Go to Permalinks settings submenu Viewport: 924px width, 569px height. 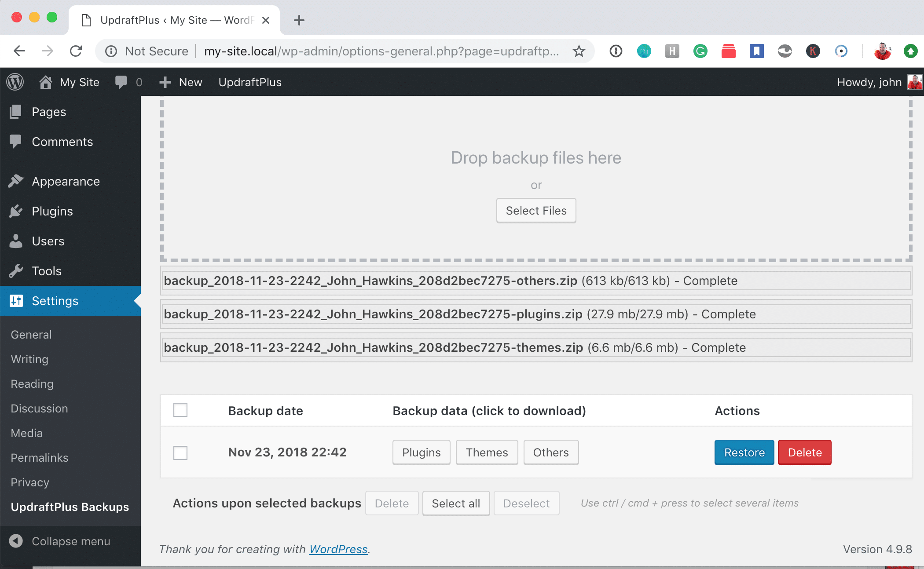40,458
